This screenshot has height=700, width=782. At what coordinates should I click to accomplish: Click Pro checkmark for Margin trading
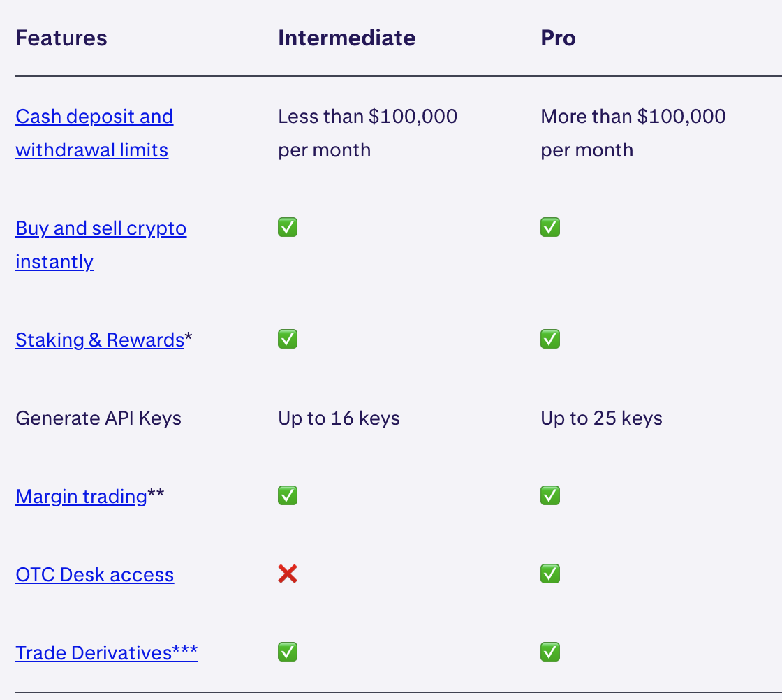click(x=550, y=496)
